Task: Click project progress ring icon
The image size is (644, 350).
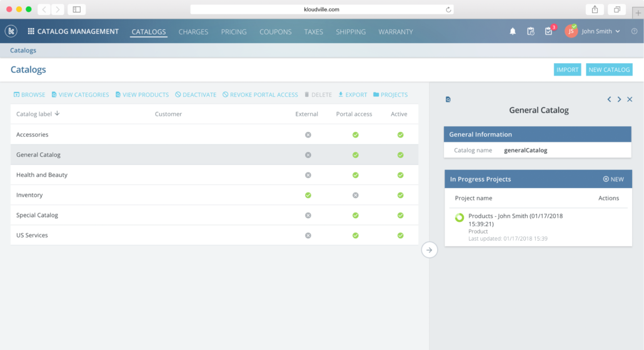Action: tap(460, 217)
